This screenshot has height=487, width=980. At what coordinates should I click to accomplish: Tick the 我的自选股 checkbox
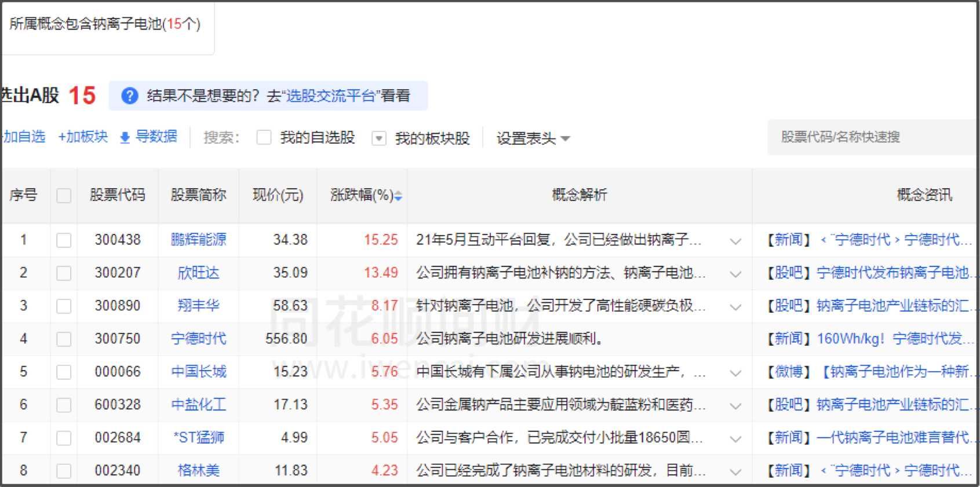264,137
